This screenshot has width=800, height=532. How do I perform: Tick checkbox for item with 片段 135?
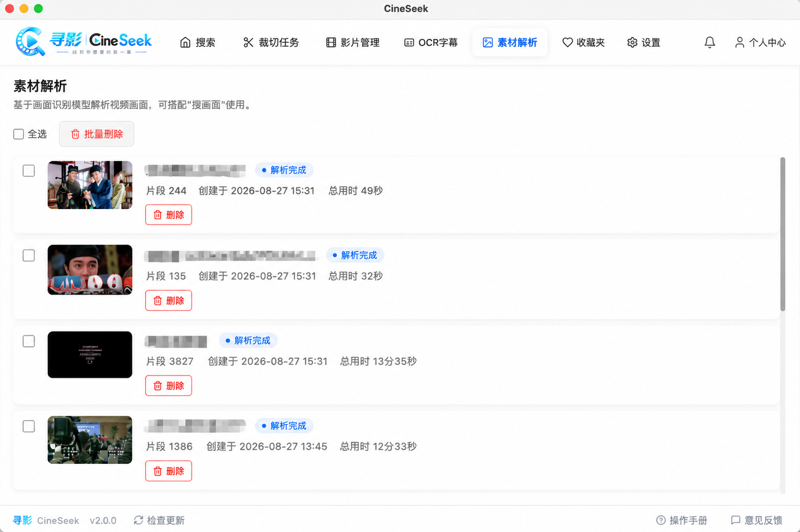click(29, 255)
